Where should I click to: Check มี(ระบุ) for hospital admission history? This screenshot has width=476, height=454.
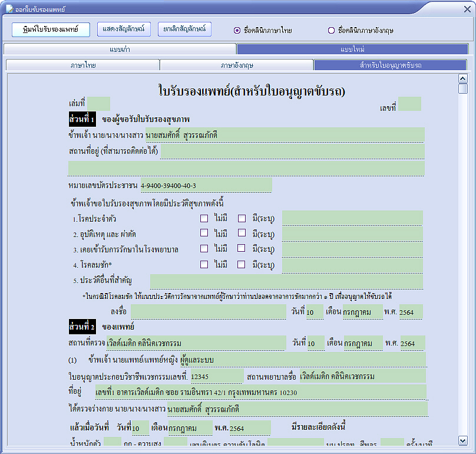[x=242, y=248]
